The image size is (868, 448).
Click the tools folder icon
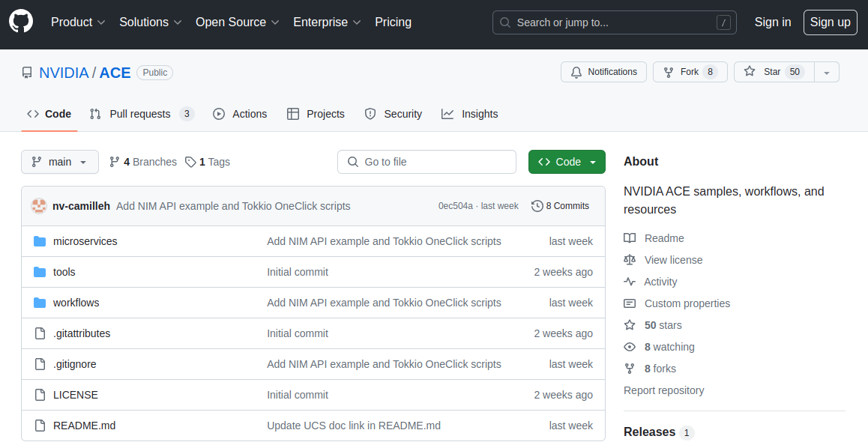click(39, 272)
